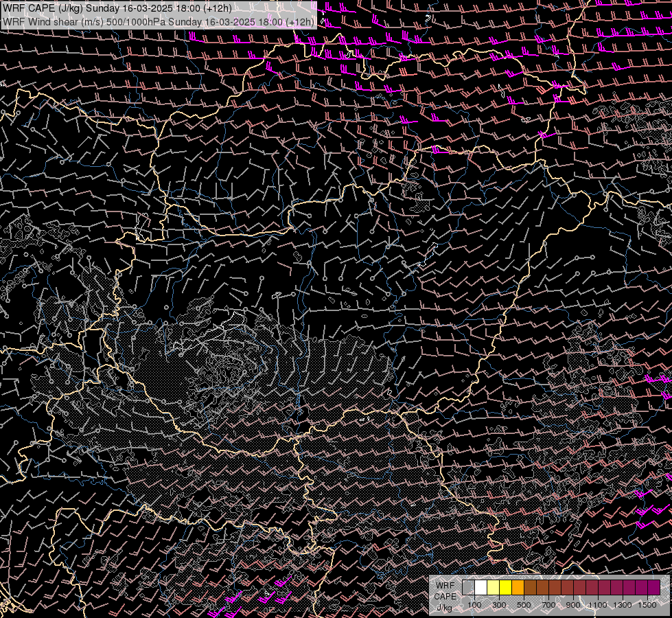Viewport: 672px width, 618px height.
Task: Click the 100 legend value label
Action: click(x=474, y=605)
